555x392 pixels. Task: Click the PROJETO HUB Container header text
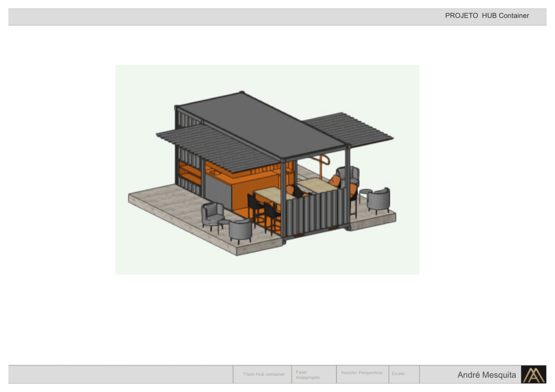[x=487, y=16]
